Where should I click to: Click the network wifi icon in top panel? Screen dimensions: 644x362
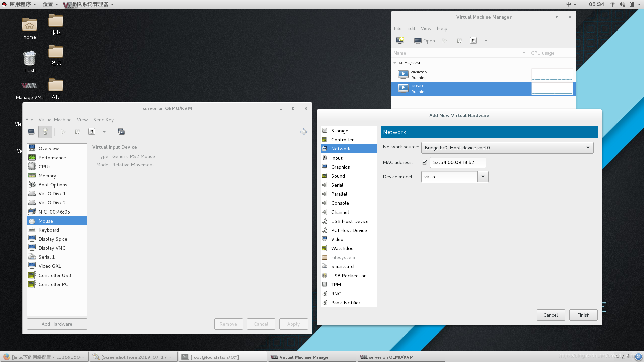point(612,4)
